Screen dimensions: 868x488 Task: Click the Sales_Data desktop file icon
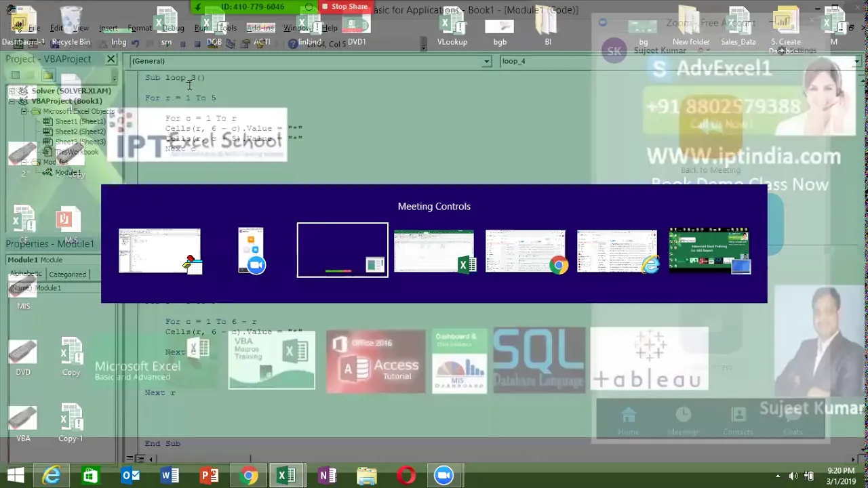(x=738, y=27)
